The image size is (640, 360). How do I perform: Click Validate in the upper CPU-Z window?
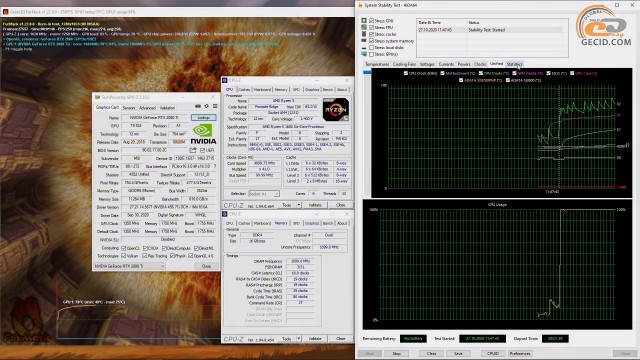pyautogui.click(x=315, y=205)
